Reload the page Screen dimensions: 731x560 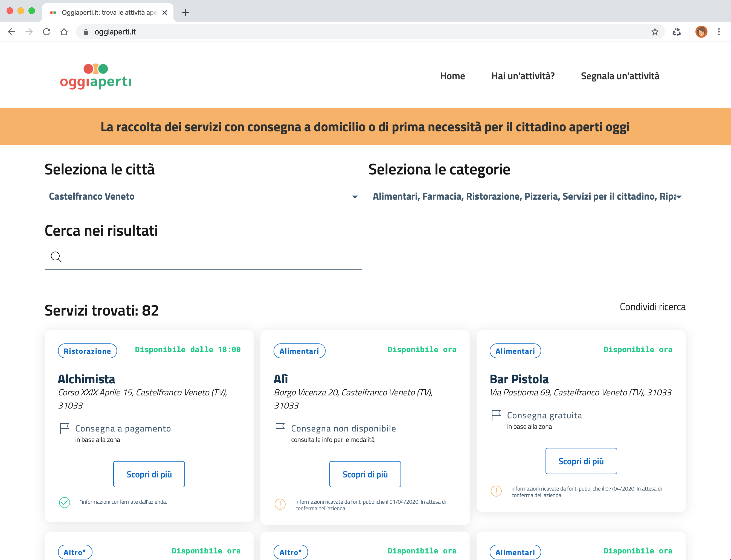[x=47, y=32]
